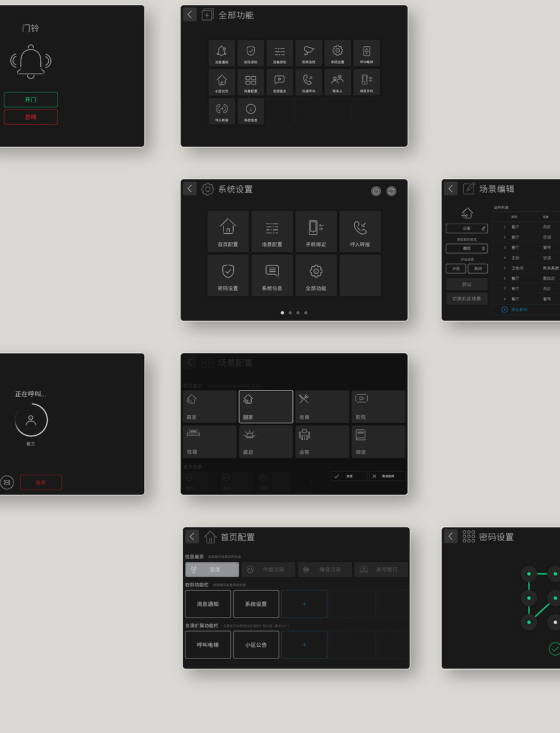Open 联系人 contacts tile

[338, 82]
